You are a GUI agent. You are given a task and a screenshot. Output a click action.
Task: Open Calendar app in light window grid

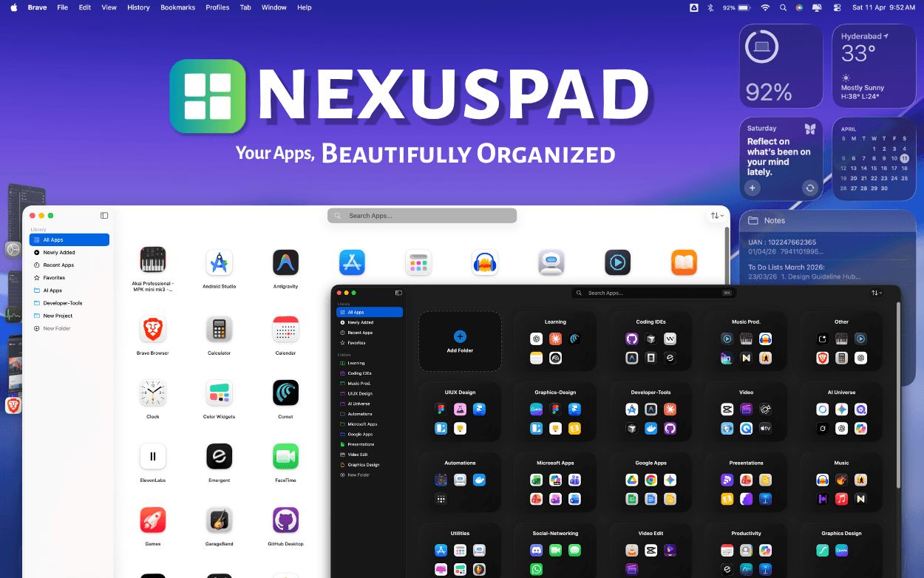[x=285, y=329]
